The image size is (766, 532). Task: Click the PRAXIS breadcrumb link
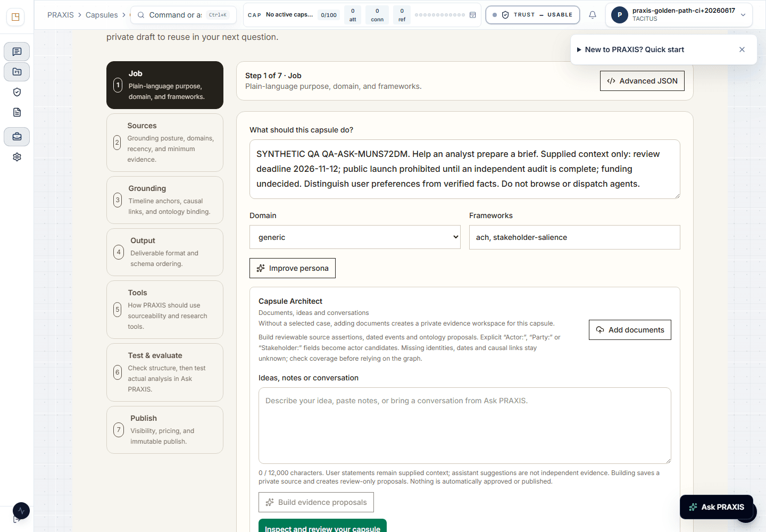(x=61, y=15)
